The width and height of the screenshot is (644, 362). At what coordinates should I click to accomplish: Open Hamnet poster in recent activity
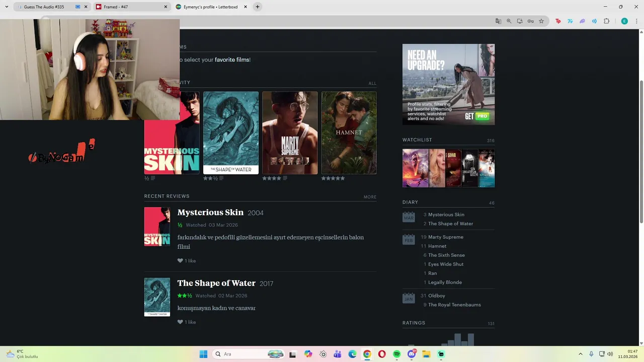click(x=349, y=133)
